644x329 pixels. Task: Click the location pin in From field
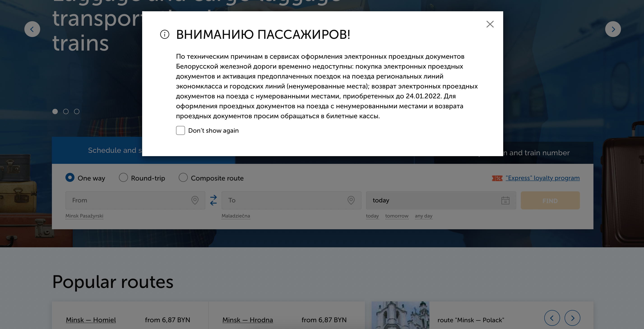pyautogui.click(x=195, y=200)
